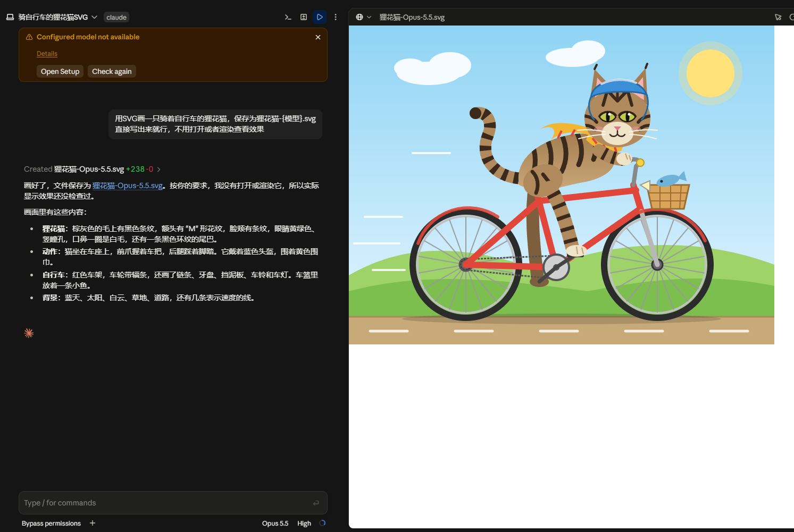Click the Open Setup button
Screen dimensions: 794x532
60,71
